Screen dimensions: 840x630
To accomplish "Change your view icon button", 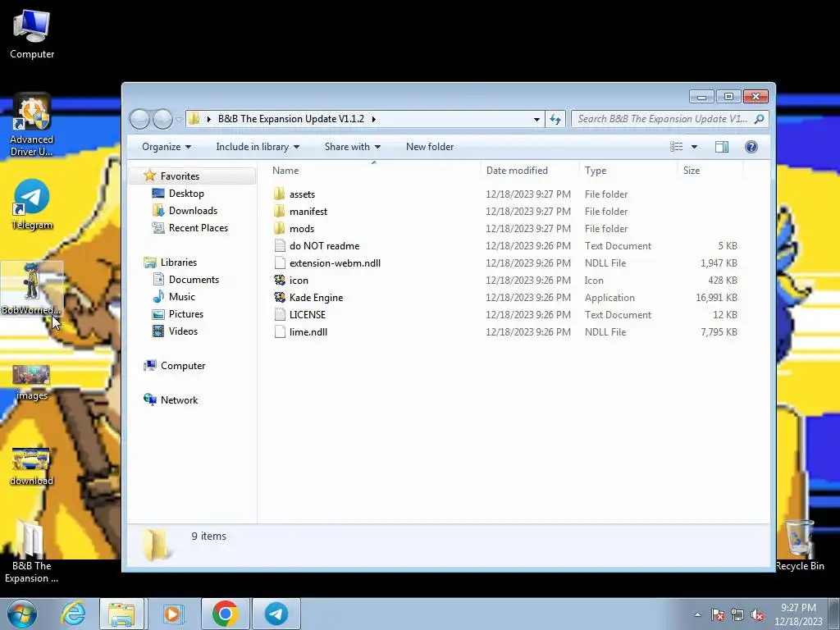I will click(677, 147).
